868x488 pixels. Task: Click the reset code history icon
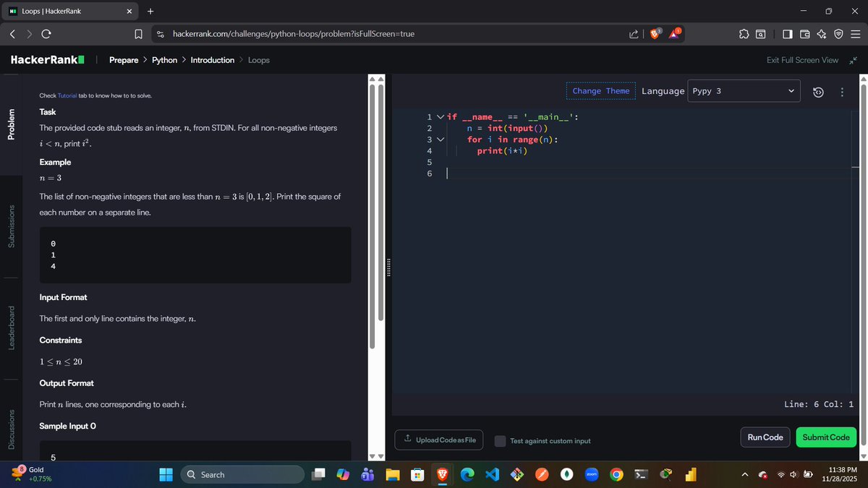point(818,91)
